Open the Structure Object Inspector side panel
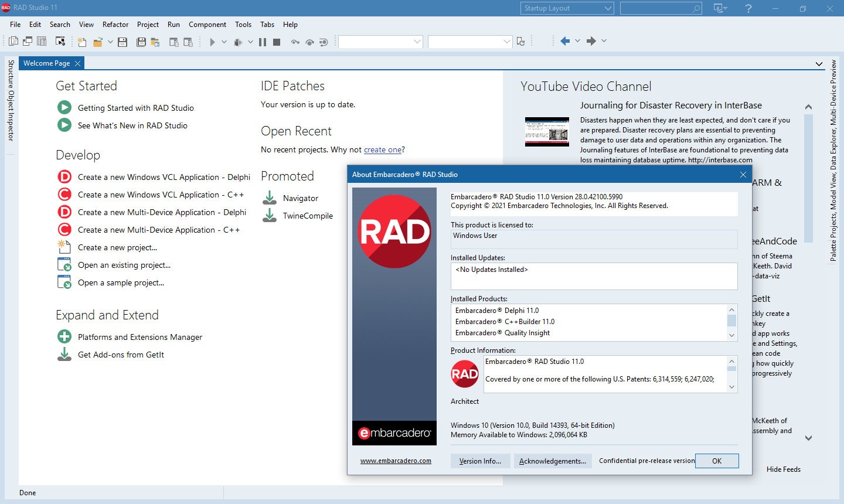The height and width of the screenshot is (504, 844). point(11,100)
